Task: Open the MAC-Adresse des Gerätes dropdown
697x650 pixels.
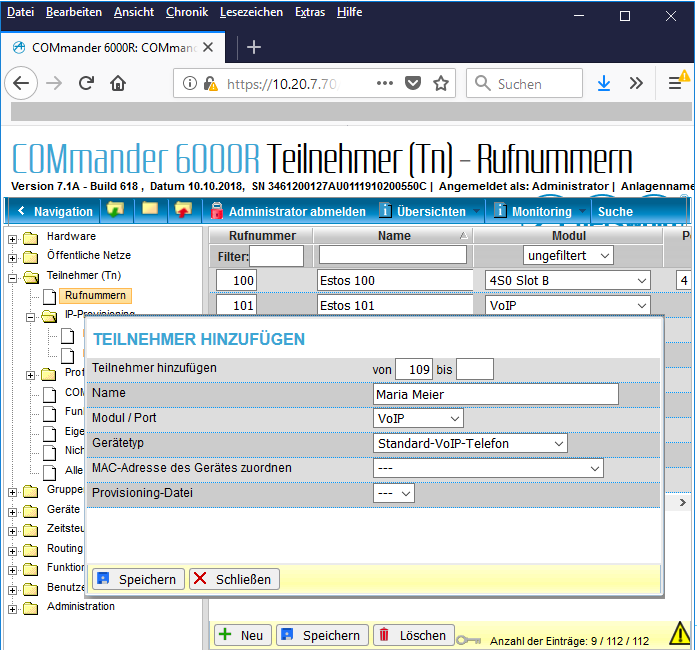Action: (488, 468)
